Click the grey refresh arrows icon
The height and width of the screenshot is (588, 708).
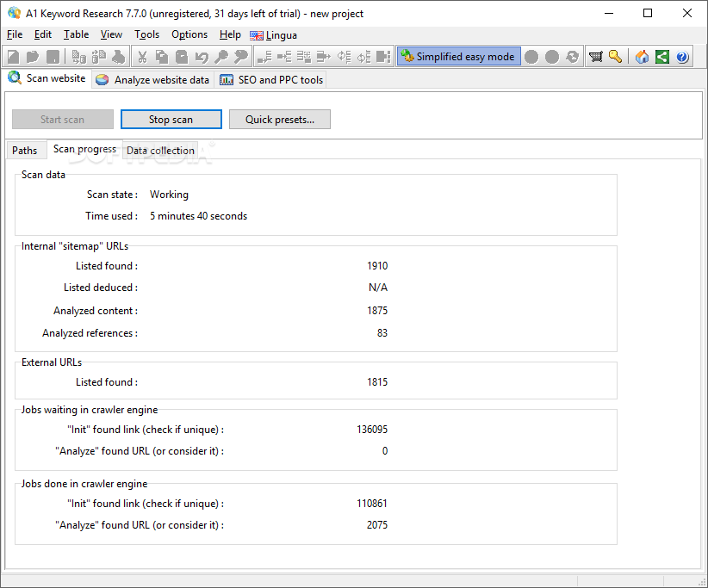click(572, 57)
